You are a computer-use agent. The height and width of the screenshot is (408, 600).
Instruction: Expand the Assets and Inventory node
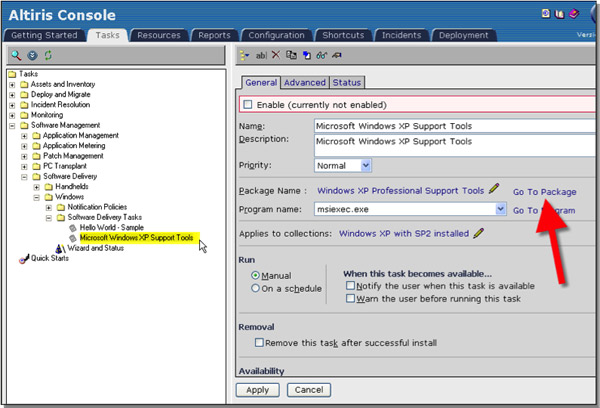coord(12,85)
